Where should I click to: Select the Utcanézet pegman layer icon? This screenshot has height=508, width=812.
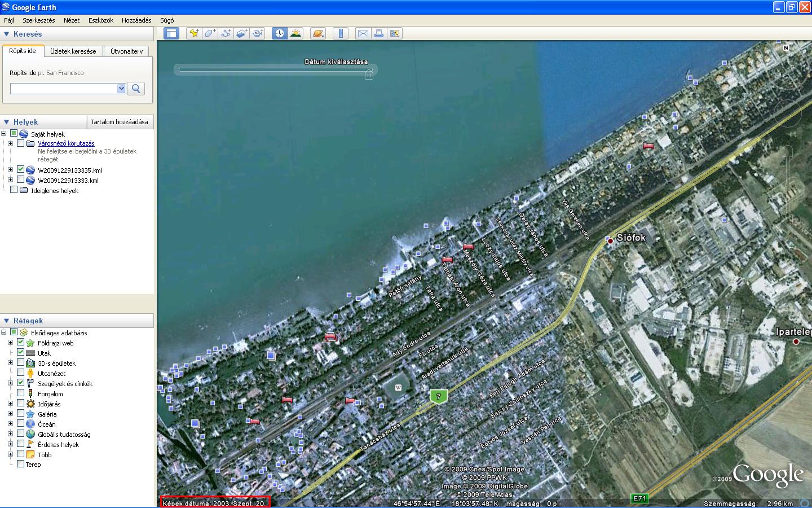[x=30, y=373]
